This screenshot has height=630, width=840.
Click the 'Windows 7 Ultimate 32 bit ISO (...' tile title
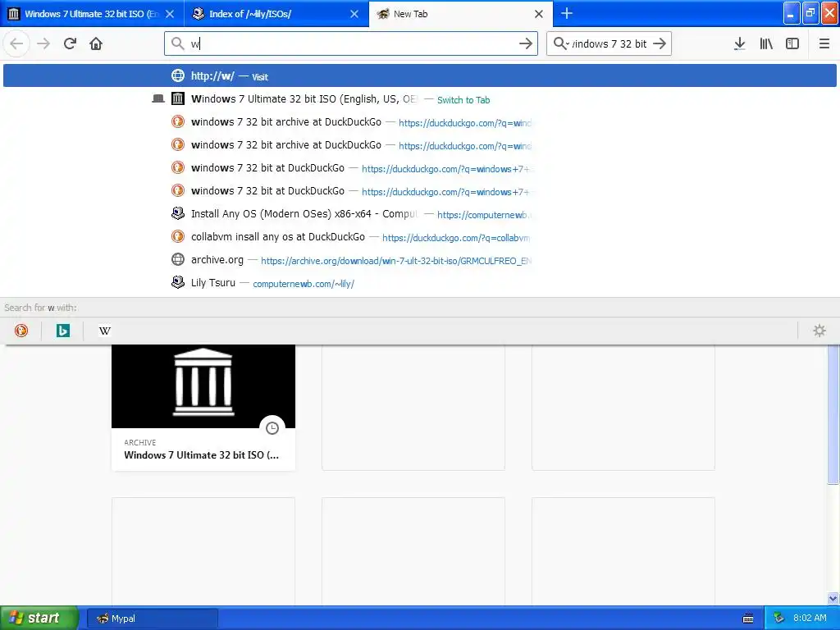coord(202,454)
